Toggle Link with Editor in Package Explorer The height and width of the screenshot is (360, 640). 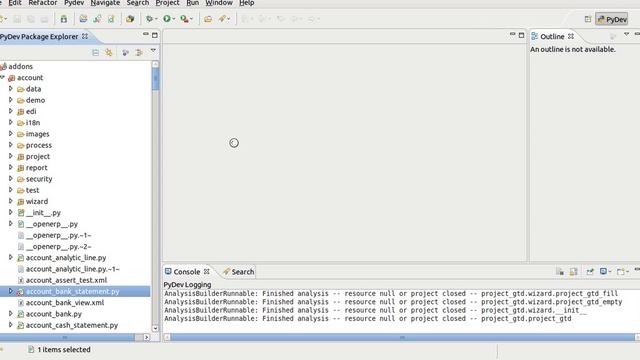pyautogui.click(x=109, y=52)
